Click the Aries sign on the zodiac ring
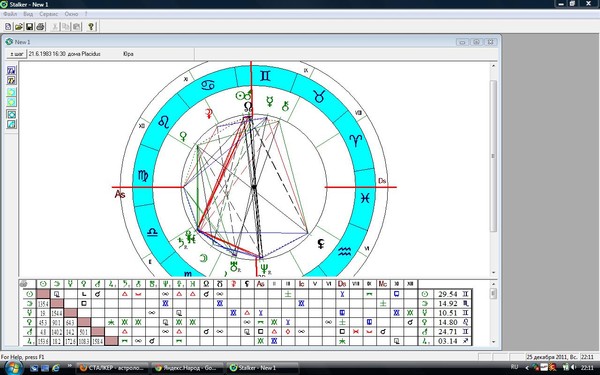 tap(356, 140)
